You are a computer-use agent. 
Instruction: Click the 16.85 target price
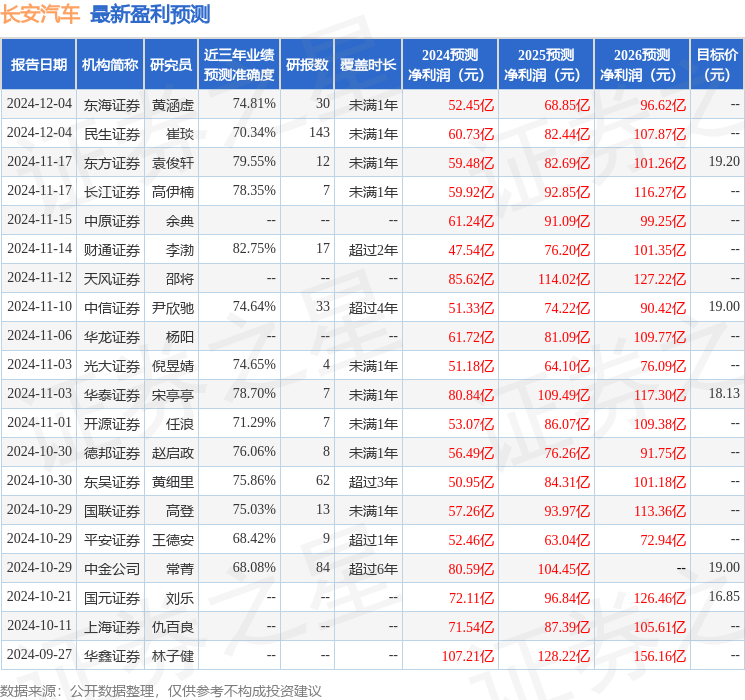[x=724, y=596]
